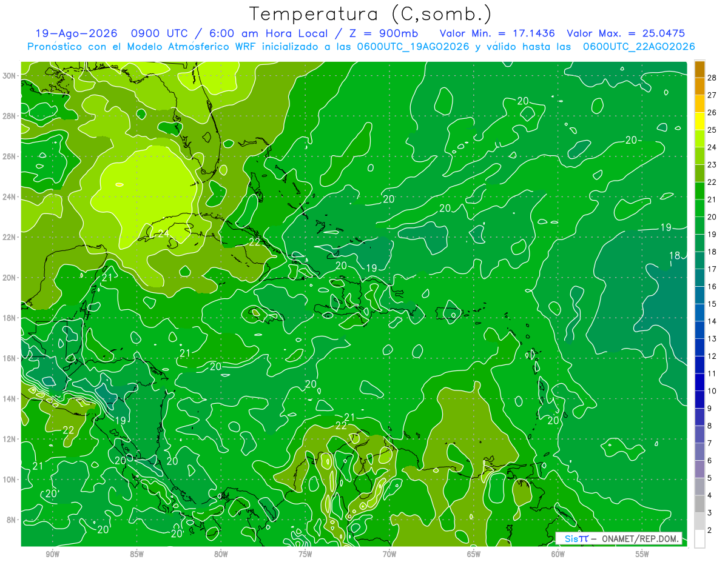
Task: Click the initialization time "0600UTC_19AGO2026"
Action: 413,47
